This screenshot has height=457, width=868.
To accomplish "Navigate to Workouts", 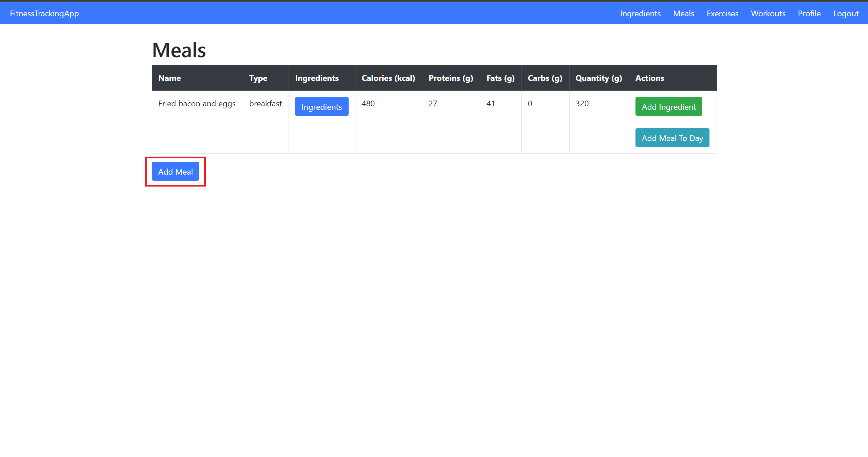I will (768, 14).
